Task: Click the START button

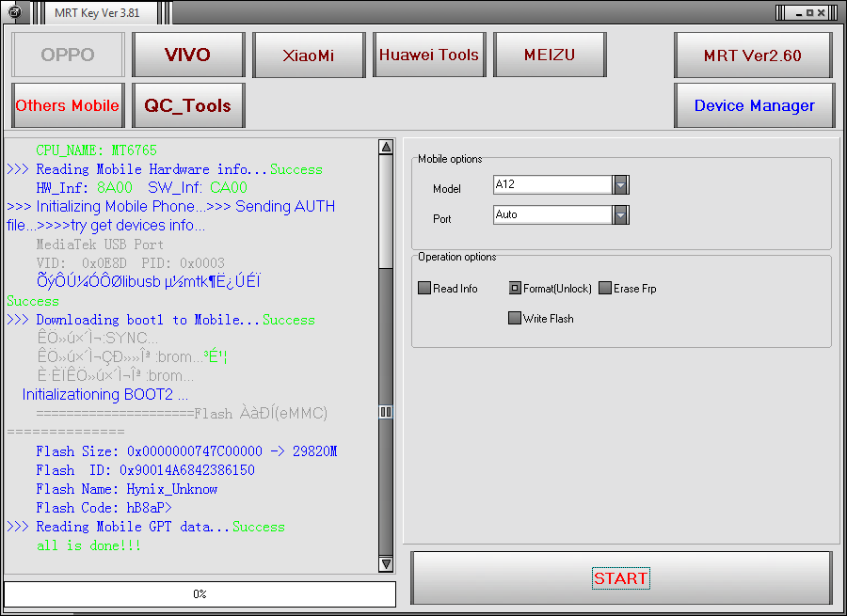Action: 621,578
